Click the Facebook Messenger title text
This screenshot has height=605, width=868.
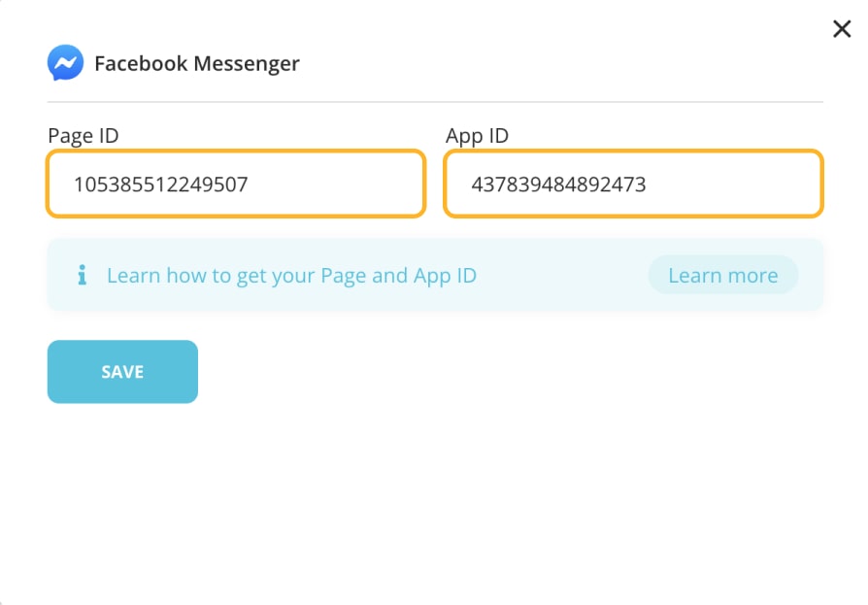click(196, 63)
